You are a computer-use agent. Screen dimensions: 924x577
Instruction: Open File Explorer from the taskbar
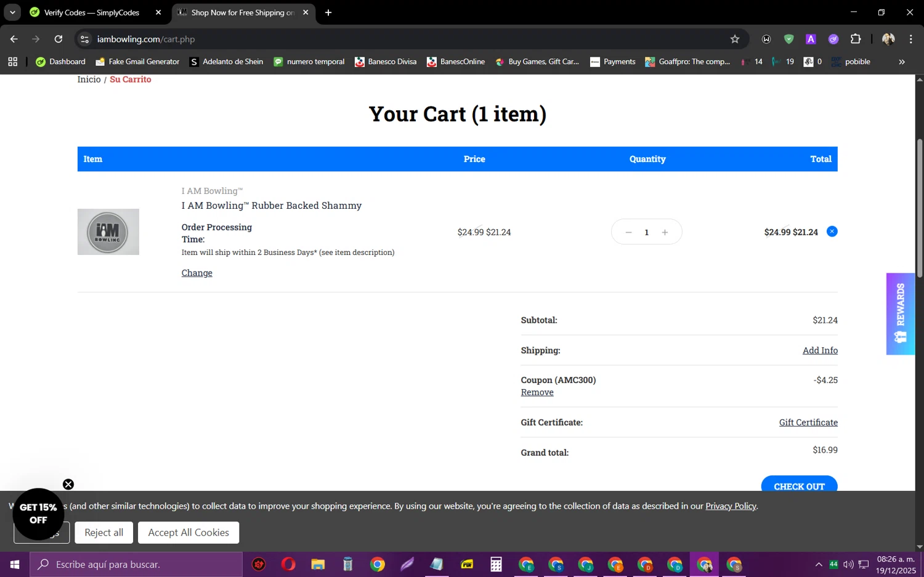point(318,564)
